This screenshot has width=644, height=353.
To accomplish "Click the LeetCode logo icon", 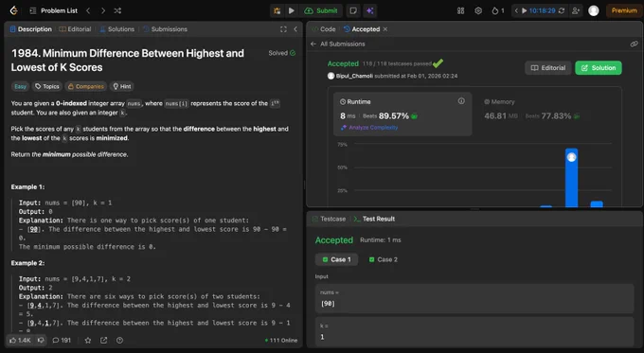I will coord(14,10).
